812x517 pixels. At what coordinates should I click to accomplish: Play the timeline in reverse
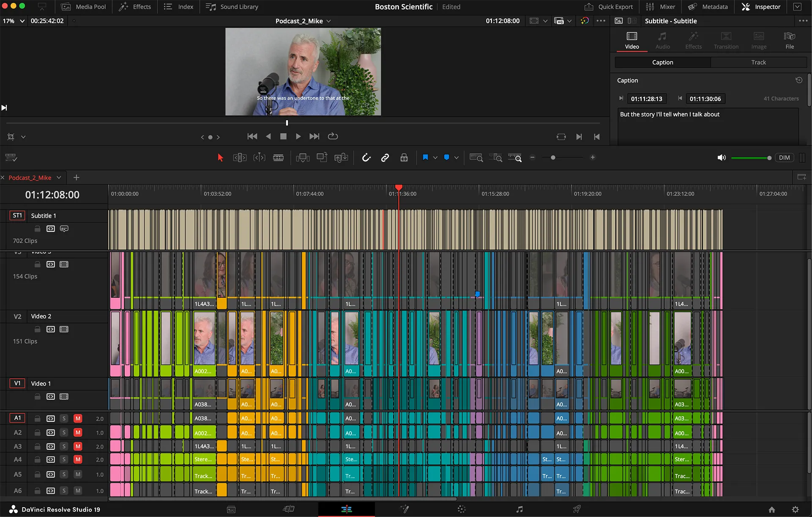[268, 136]
